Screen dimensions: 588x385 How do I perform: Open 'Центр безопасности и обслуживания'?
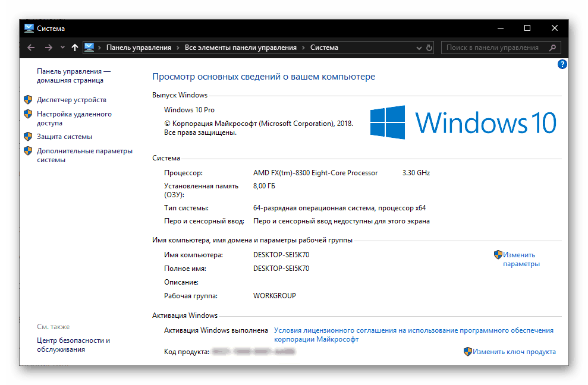(x=73, y=345)
